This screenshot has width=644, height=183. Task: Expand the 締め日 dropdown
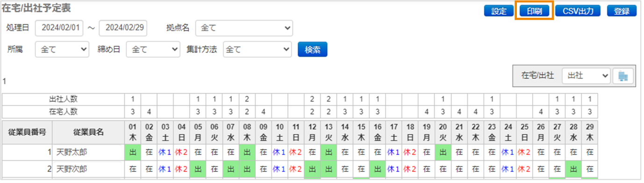(153, 49)
